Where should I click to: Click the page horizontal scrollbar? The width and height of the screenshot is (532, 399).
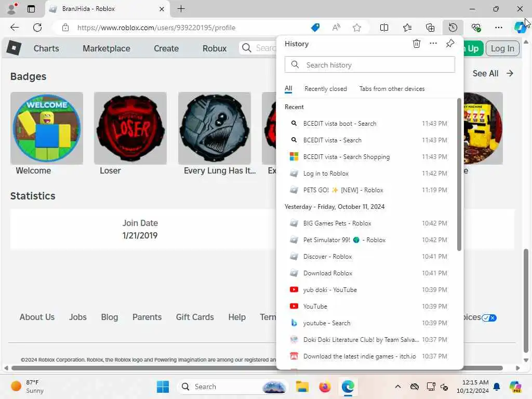point(257,368)
